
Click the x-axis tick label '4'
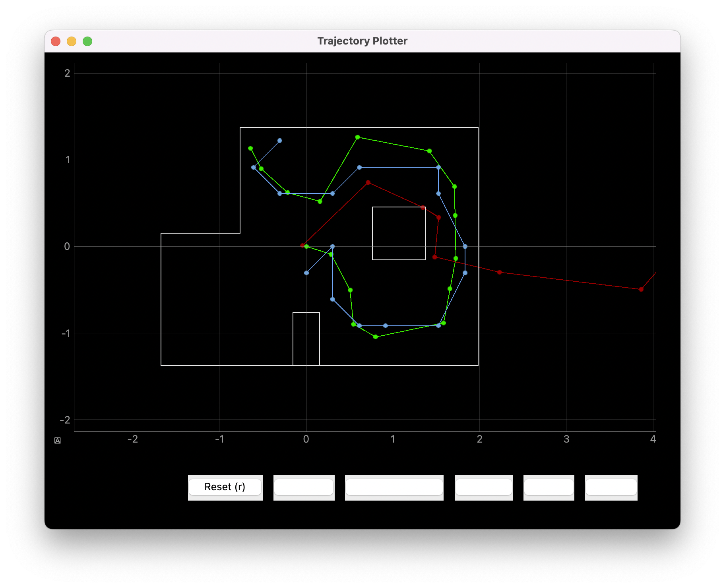point(653,439)
